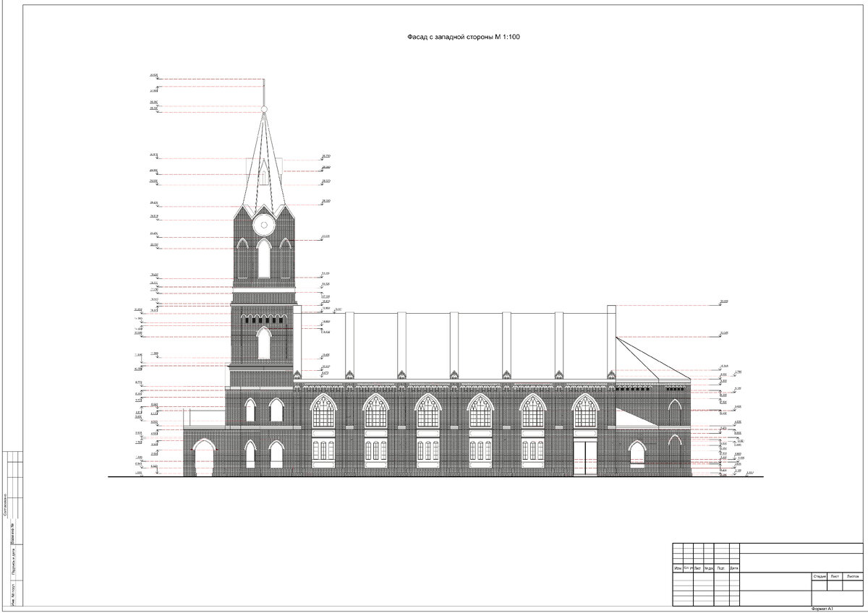Click the 'Дата' column header
The width and height of the screenshot is (868, 613).
pyautogui.click(x=733, y=567)
